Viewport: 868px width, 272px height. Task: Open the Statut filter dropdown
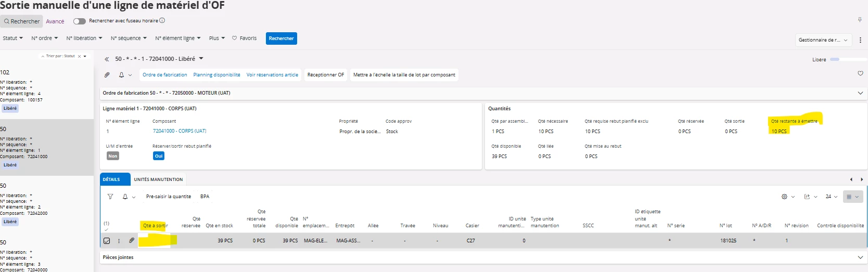[12, 38]
